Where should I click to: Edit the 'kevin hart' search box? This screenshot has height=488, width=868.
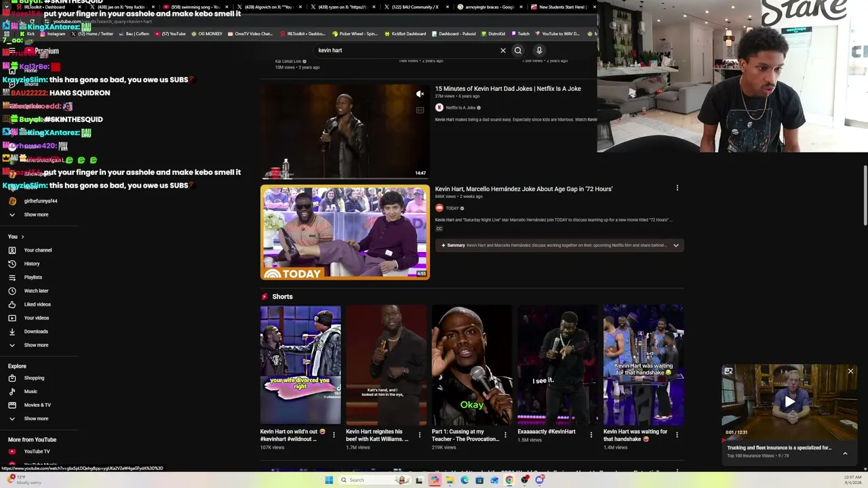(407, 50)
